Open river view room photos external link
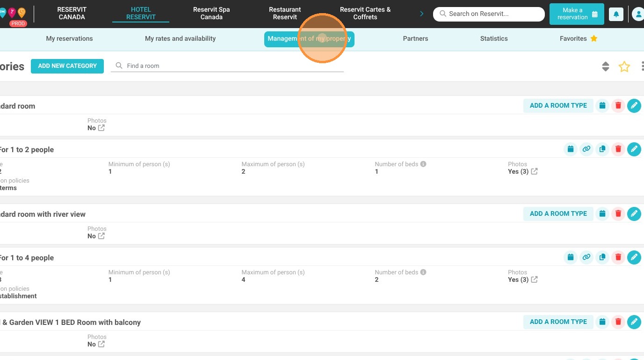 tap(101, 236)
